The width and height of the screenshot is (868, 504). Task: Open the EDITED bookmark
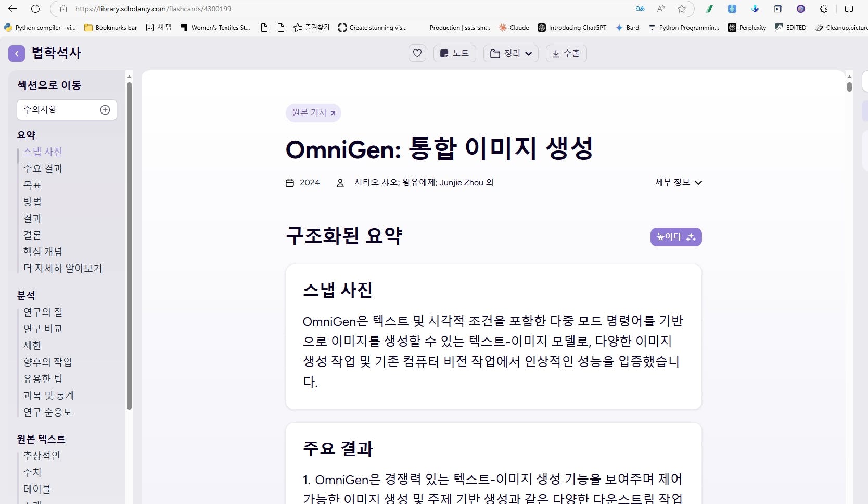pyautogui.click(x=790, y=28)
